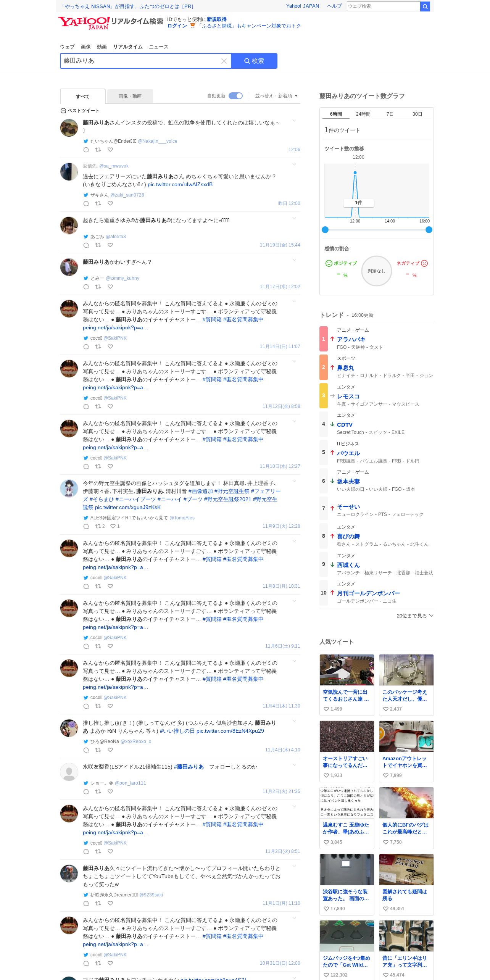This screenshot has width=490, height=980.
Task: Expand trends with 20位まで見る
Action: coord(415,616)
